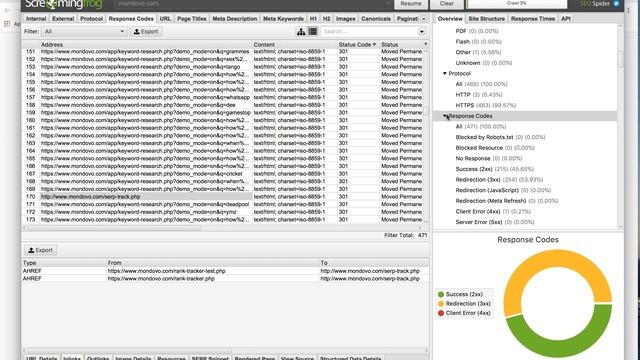Click the horizontal scrollbar of the URL table

(114, 228)
